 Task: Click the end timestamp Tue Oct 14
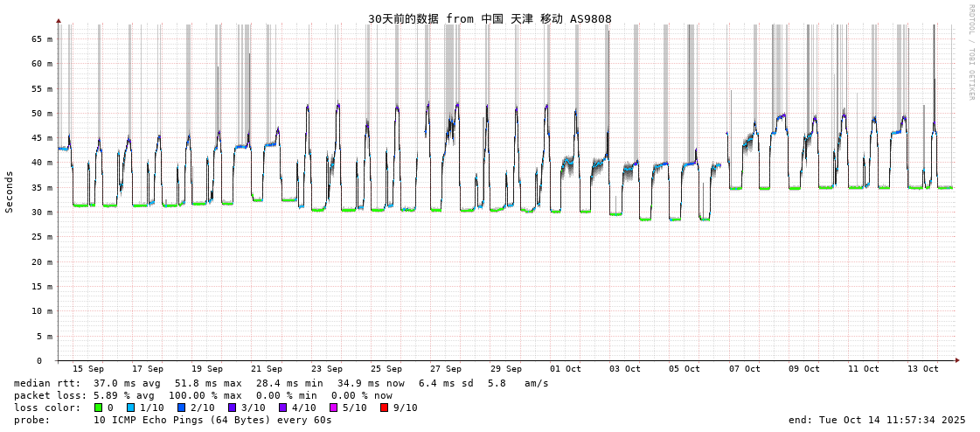click(877, 420)
